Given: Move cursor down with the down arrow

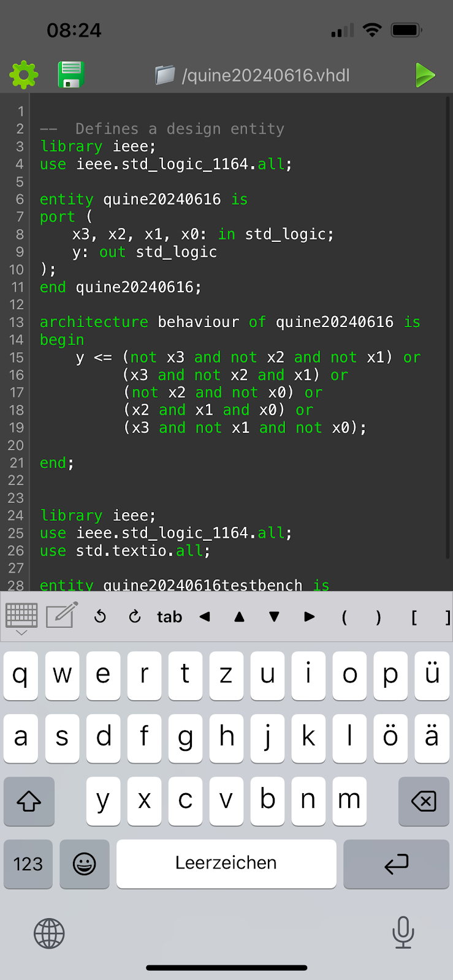Looking at the screenshot, I should [x=275, y=617].
